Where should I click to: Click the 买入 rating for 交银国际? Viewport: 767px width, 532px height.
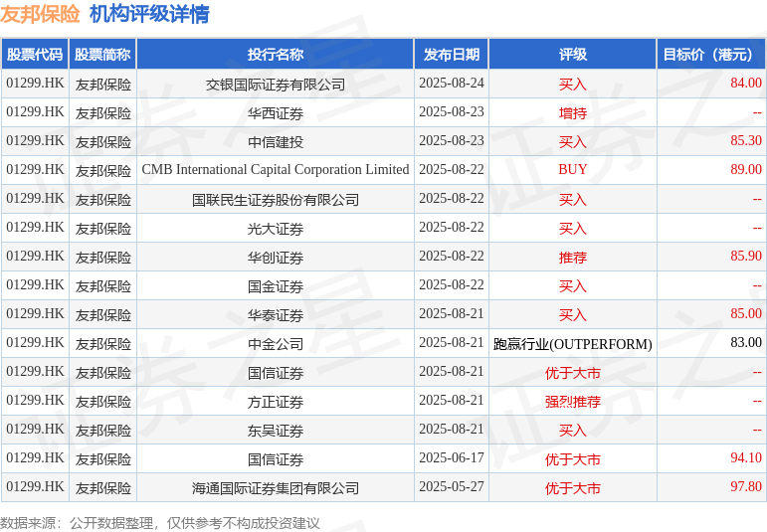coord(573,85)
